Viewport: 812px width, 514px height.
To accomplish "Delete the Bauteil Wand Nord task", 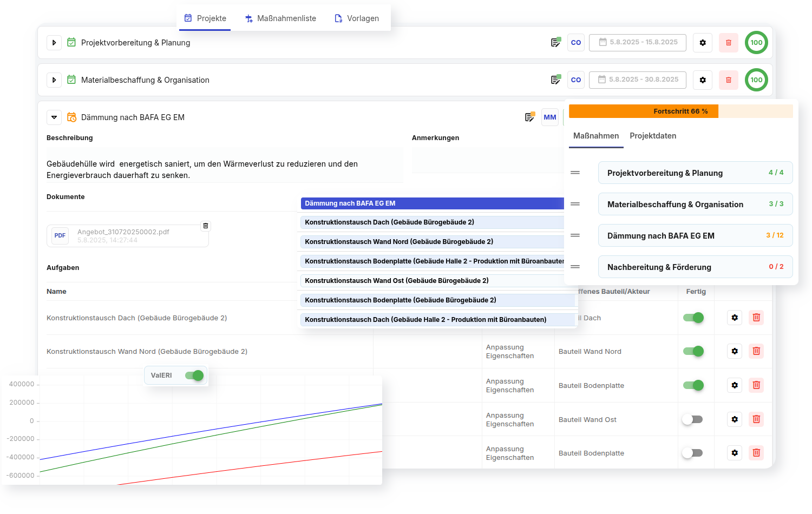I will click(x=756, y=351).
